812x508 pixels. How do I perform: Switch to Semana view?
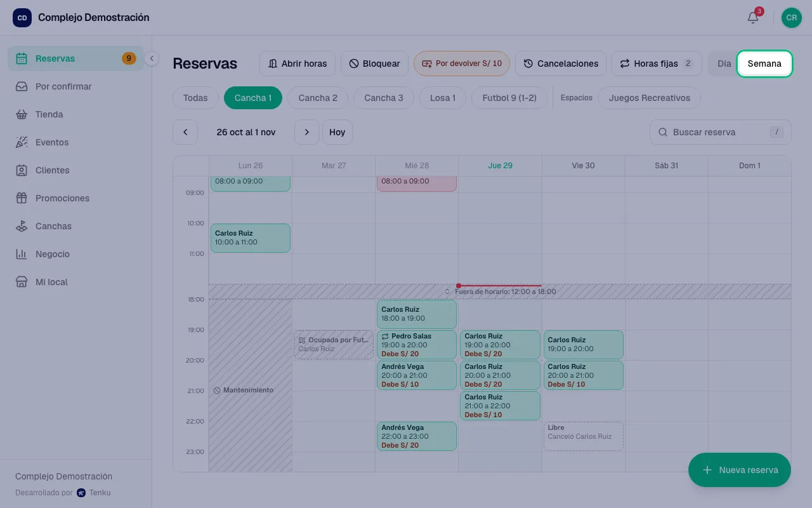pos(764,63)
